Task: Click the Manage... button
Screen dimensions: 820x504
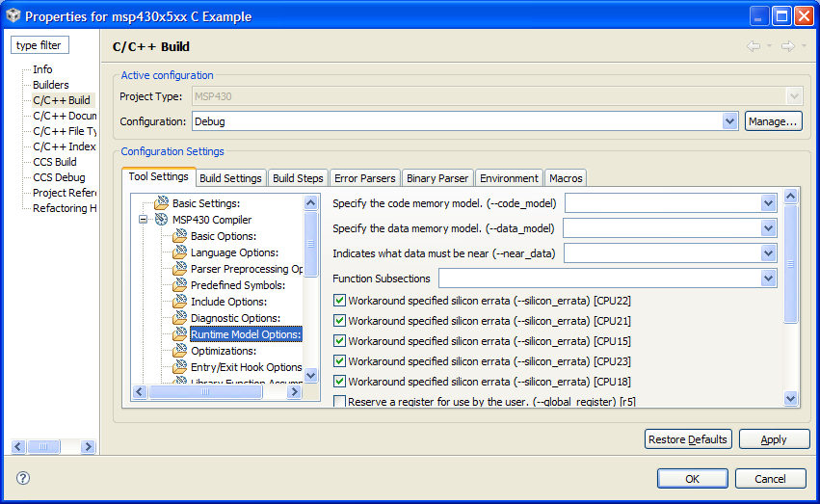Action: (773, 121)
